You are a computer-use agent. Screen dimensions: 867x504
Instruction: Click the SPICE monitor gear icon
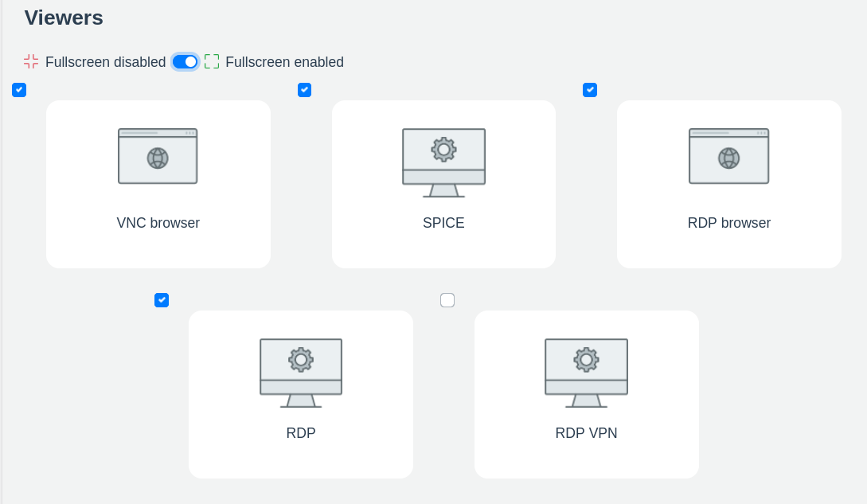tap(443, 162)
